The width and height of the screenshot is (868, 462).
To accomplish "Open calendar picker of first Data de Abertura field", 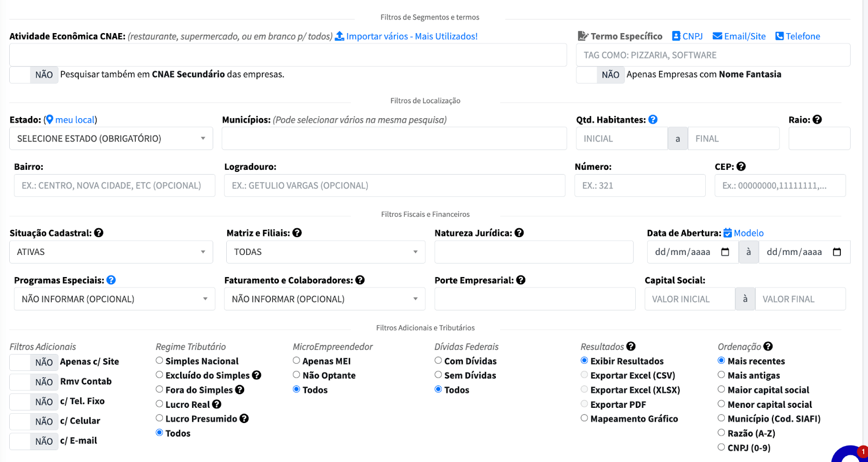I will (725, 252).
